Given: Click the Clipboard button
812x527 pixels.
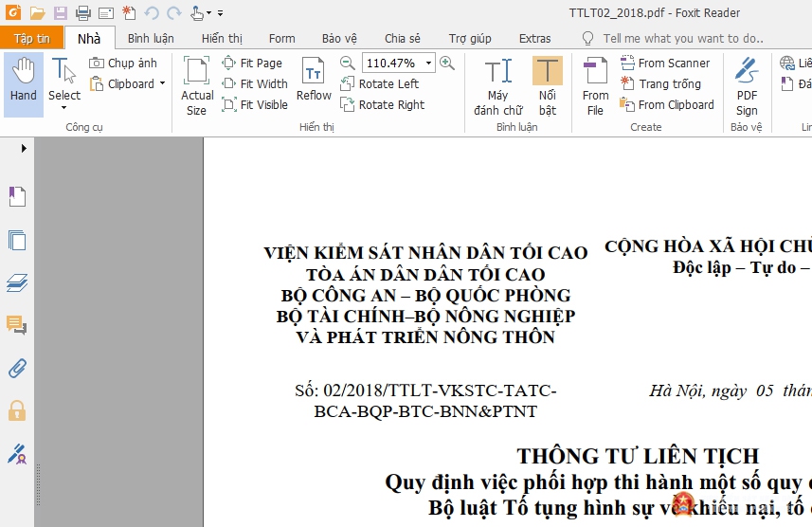Looking at the screenshot, I should [x=123, y=84].
